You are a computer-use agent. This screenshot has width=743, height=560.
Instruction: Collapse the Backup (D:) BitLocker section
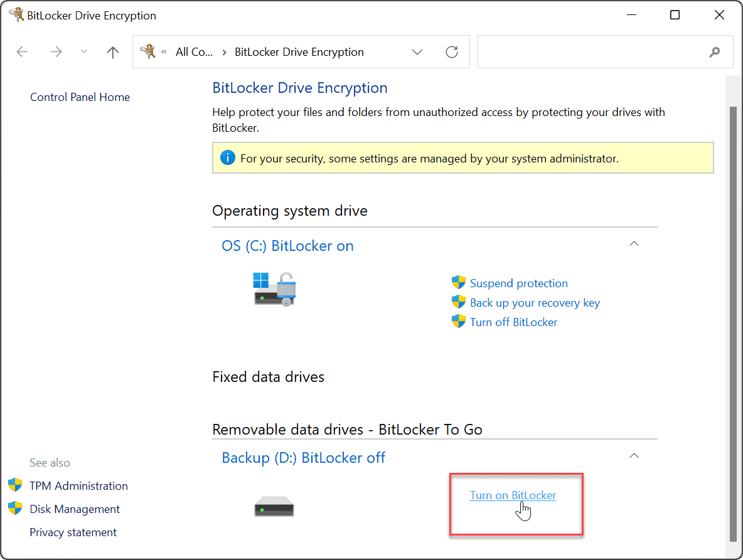[x=634, y=455]
